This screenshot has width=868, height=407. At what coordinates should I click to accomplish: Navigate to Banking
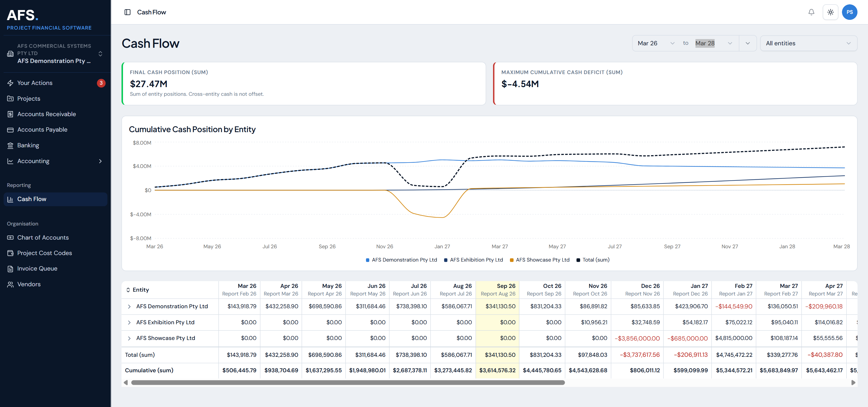coord(56,145)
